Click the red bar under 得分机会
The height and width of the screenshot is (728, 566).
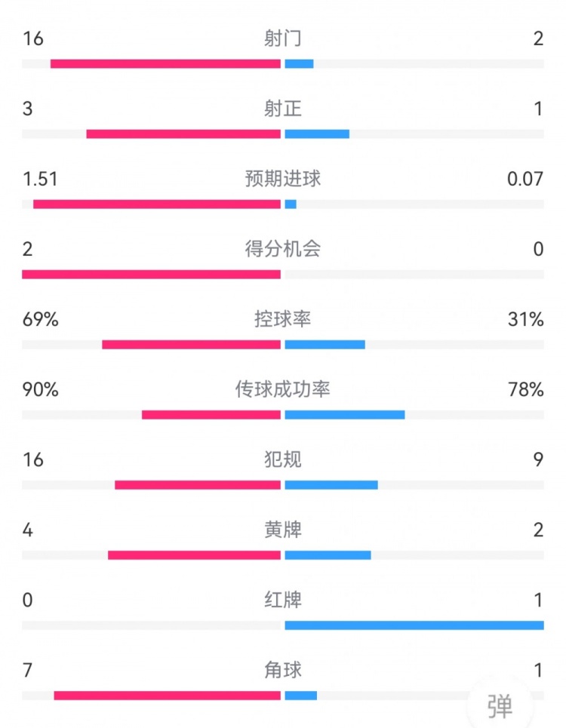pyautogui.click(x=151, y=274)
